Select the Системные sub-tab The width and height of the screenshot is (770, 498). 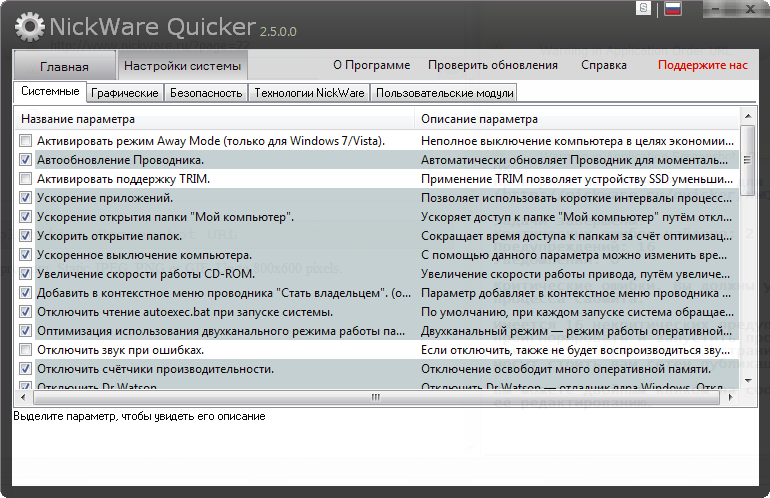point(50,91)
